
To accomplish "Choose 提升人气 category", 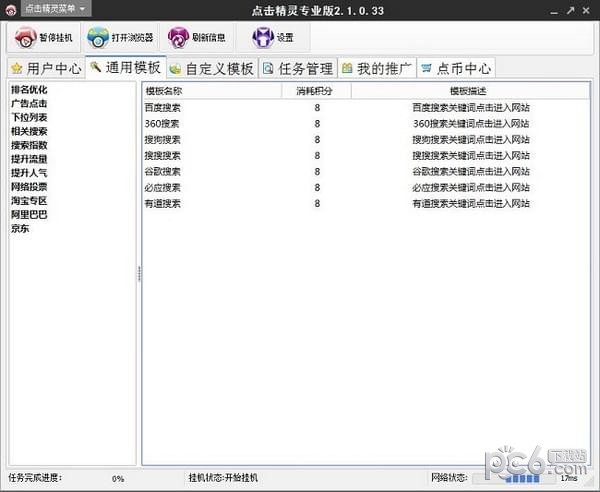I will click(29, 173).
